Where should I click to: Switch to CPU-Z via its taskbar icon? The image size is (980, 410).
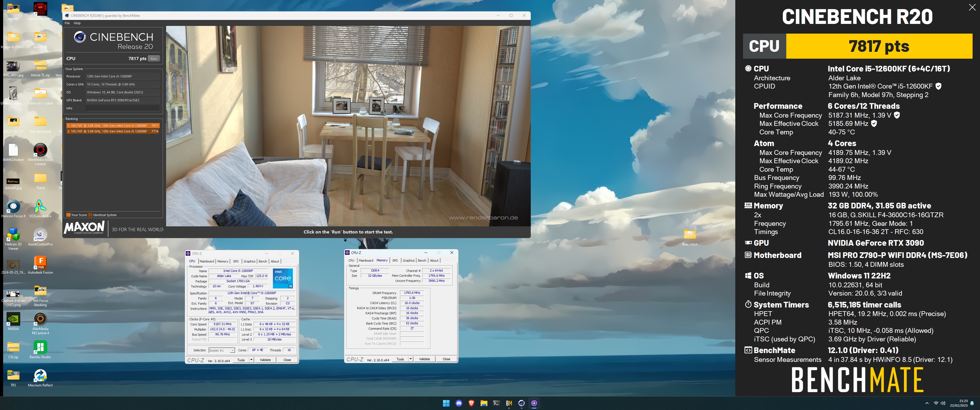(534, 403)
